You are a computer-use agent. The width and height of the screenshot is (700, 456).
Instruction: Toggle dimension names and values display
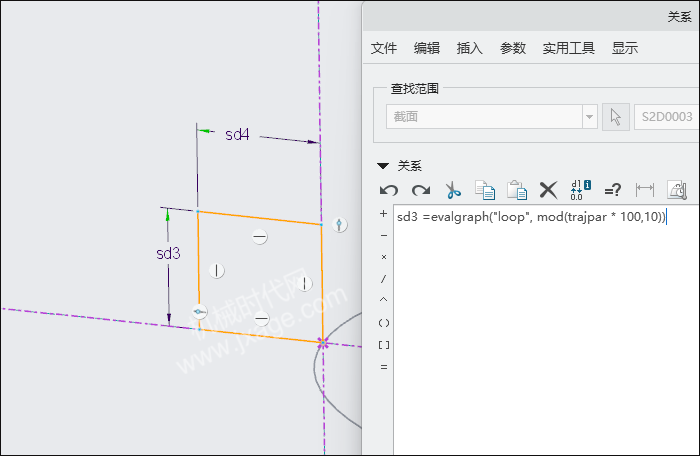tap(580, 190)
